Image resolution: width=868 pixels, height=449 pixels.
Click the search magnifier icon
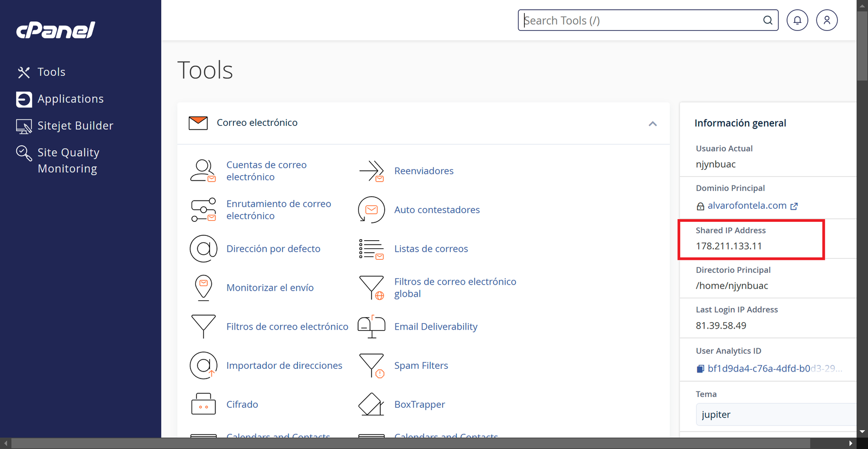[768, 21]
